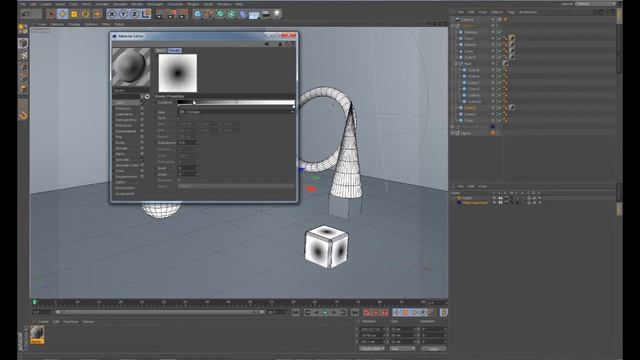Image resolution: width=640 pixels, height=360 pixels.
Task: Click the green NURBS generator icon
Action: [x=220, y=14]
